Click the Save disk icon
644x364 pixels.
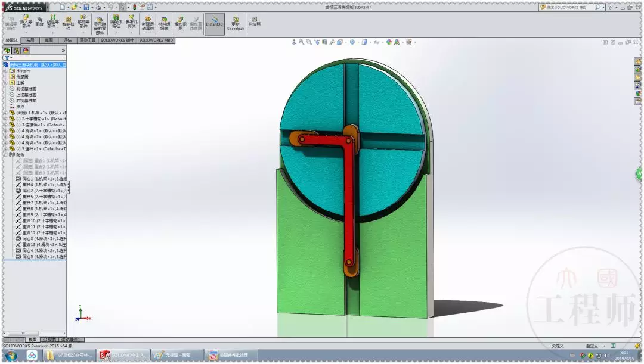(86, 7)
